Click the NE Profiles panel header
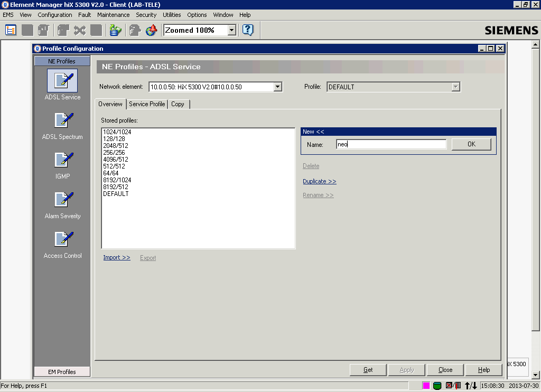Image resolution: width=541 pixels, height=392 pixels. [62, 61]
